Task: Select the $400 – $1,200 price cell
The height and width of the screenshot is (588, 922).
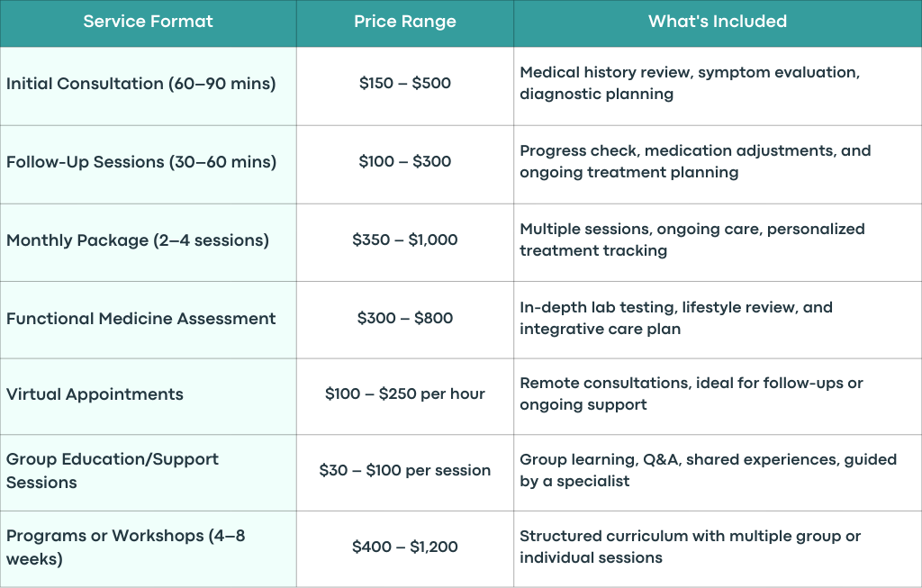Action: pyautogui.click(x=405, y=548)
